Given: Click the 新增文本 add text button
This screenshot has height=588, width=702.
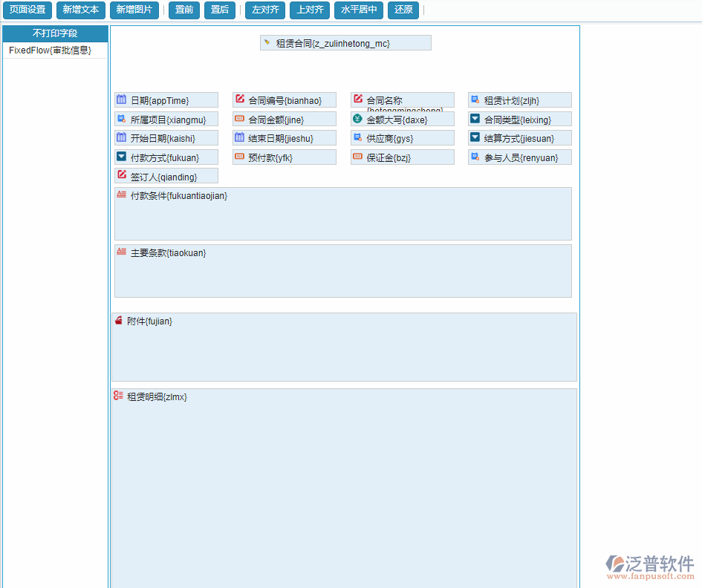Looking at the screenshot, I should point(80,10).
